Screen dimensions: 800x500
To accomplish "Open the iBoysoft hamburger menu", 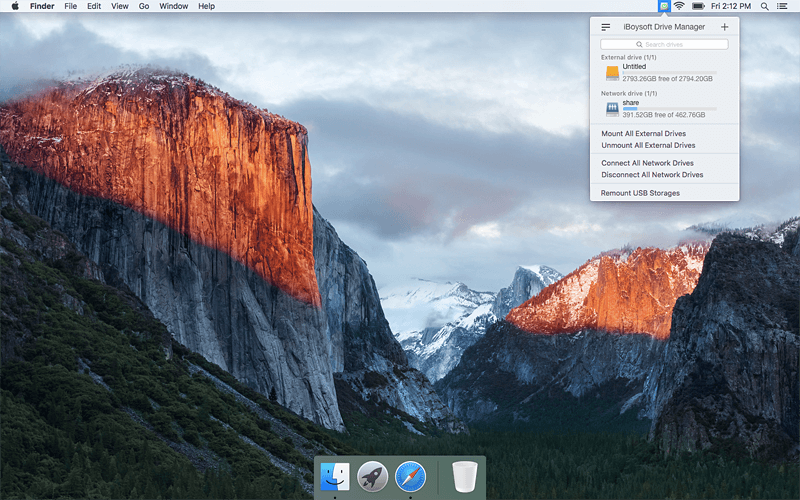I will tap(606, 27).
